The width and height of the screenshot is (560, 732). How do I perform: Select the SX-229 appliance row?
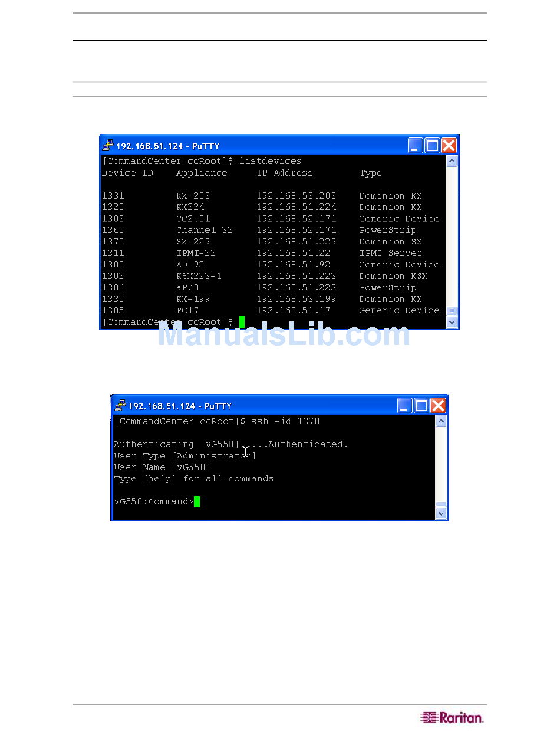click(193, 242)
